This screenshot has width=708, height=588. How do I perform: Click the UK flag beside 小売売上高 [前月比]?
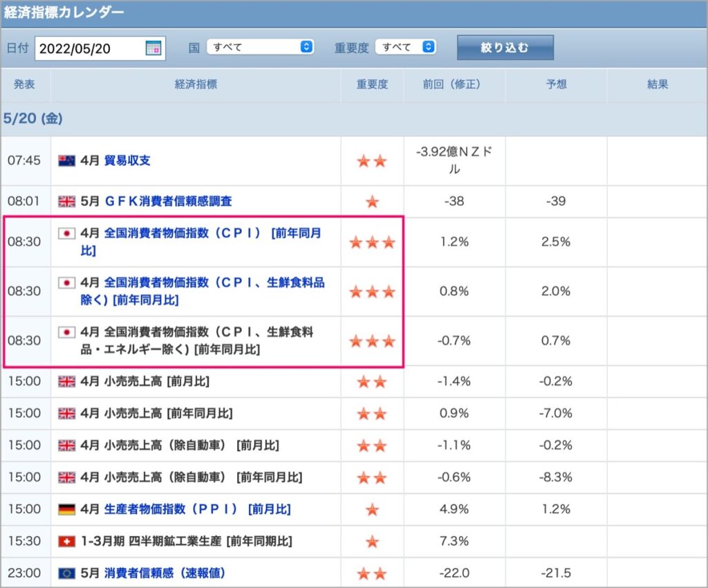point(67,382)
